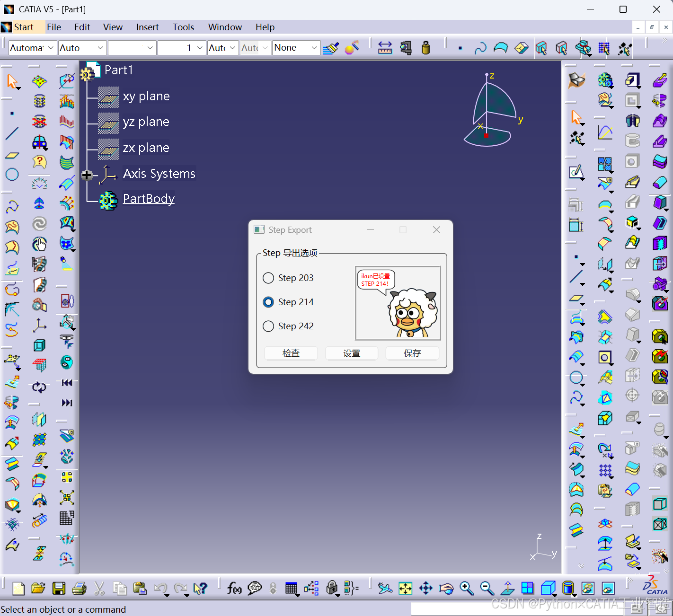Screen dimensions: 673x616
Task: Open the Tools menu
Action: tap(183, 27)
